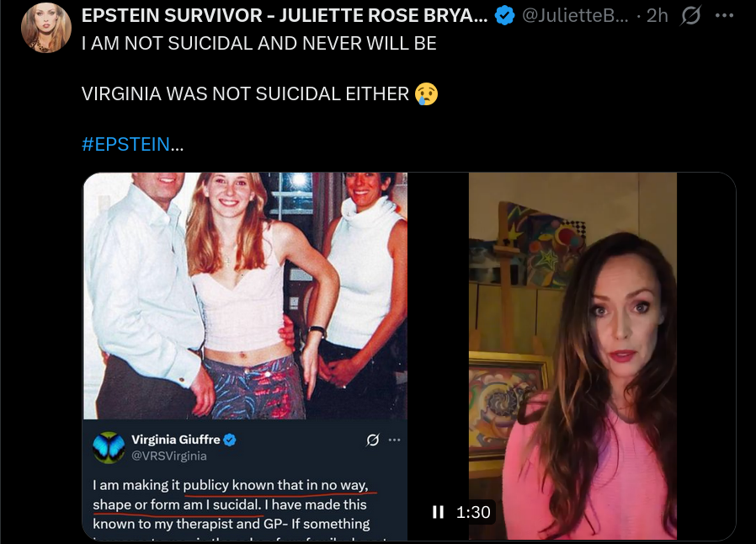
Task: Pause the video using the pause button
Action: pyautogui.click(x=438, y=512)
